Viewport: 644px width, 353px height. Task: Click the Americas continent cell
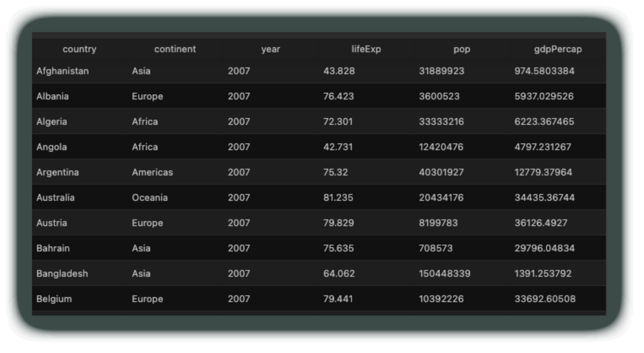(152, 172)
